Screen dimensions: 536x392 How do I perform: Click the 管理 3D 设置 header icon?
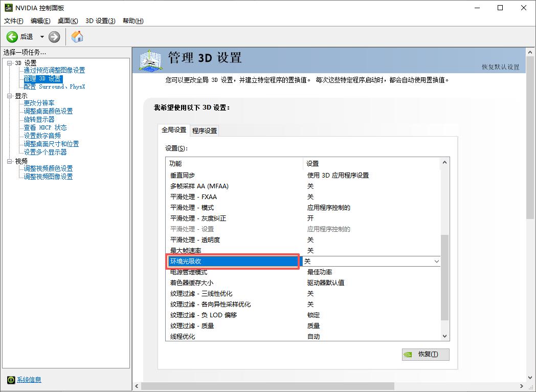[150, 60]
